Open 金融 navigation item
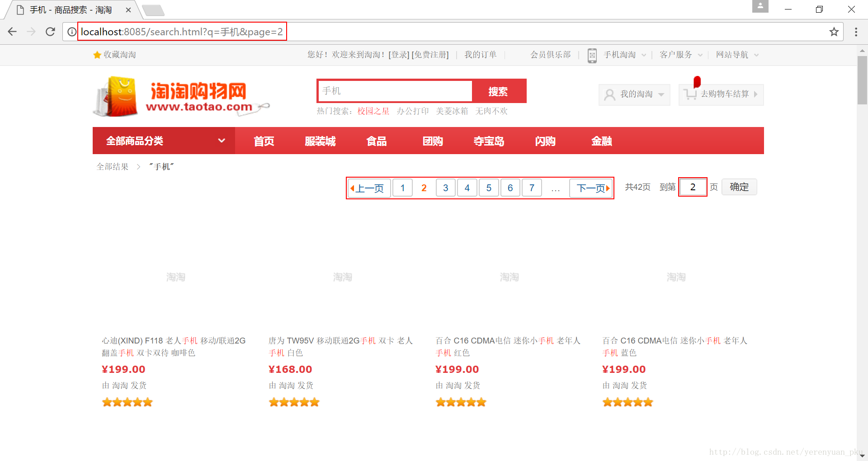The height and width of the screenshot is (461, 868). click(602, 141)
